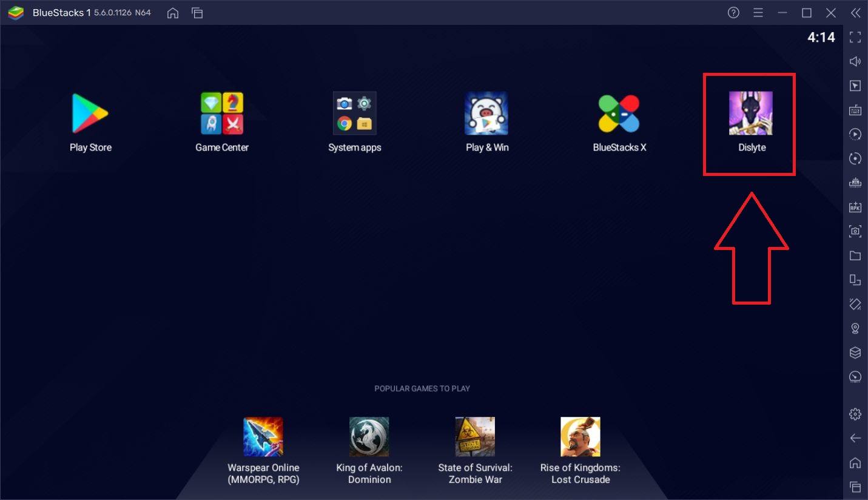This screenshot has height=500, width=868.
Task: Click the sidebar back arrow
Action: (855, 438)
